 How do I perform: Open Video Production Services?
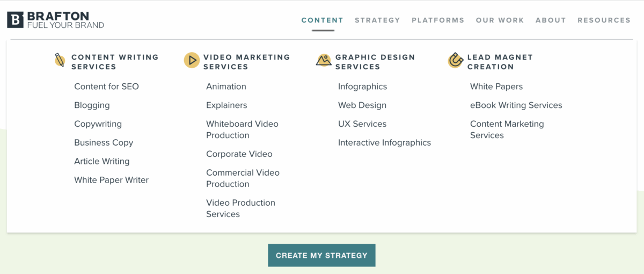pos(240,208)
